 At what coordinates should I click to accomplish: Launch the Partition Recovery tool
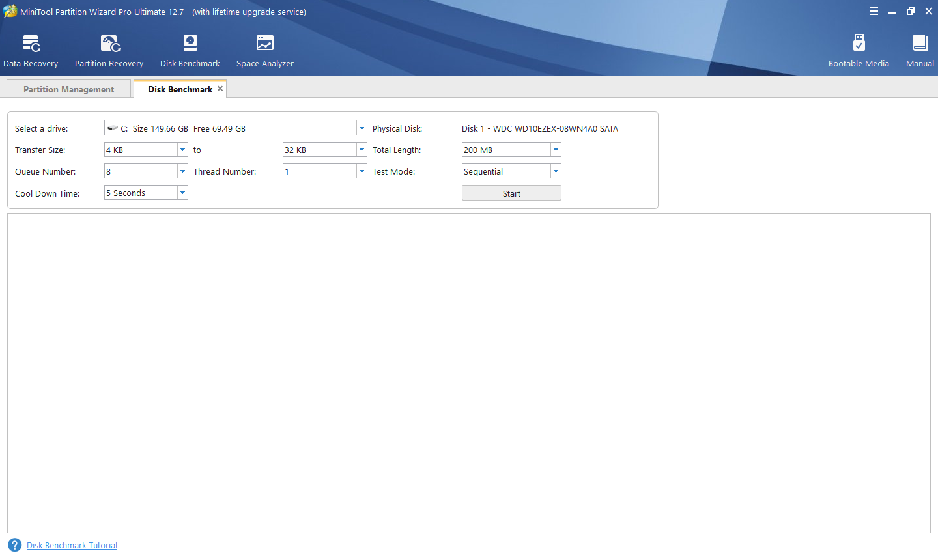click(x=109, y=51)
